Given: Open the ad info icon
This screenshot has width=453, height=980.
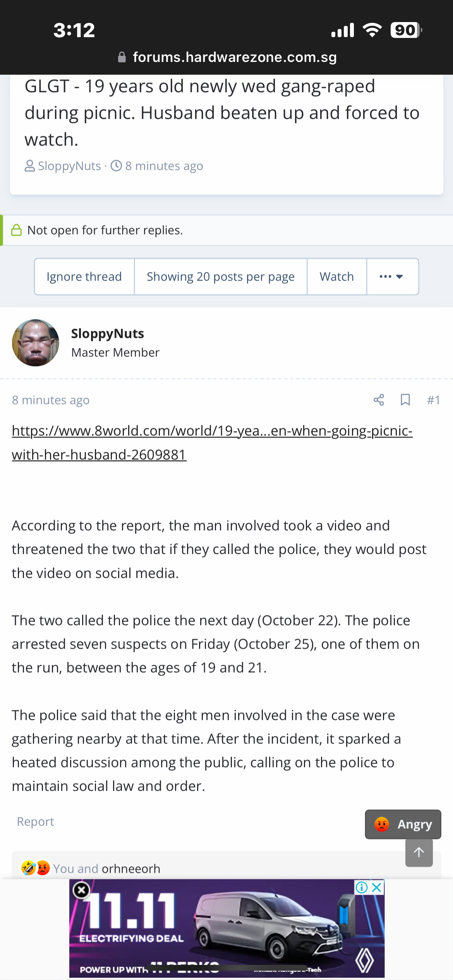Looking at the screenshot, I should (361, 887).
